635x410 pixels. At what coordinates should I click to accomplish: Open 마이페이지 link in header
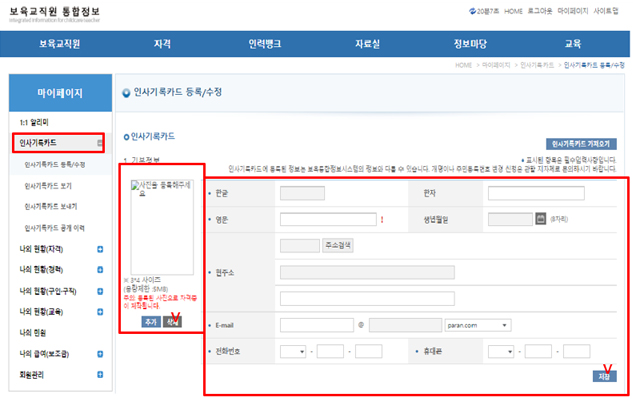(573, 11)
